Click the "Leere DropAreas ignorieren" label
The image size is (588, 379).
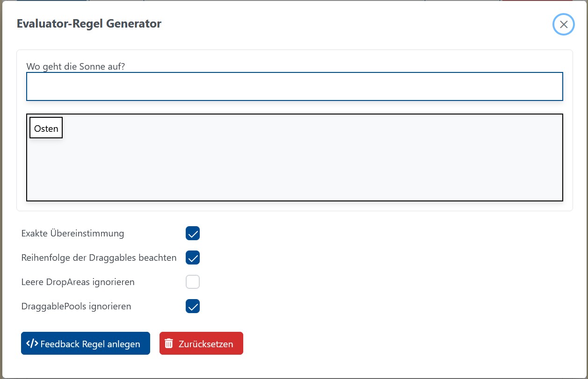78,282
